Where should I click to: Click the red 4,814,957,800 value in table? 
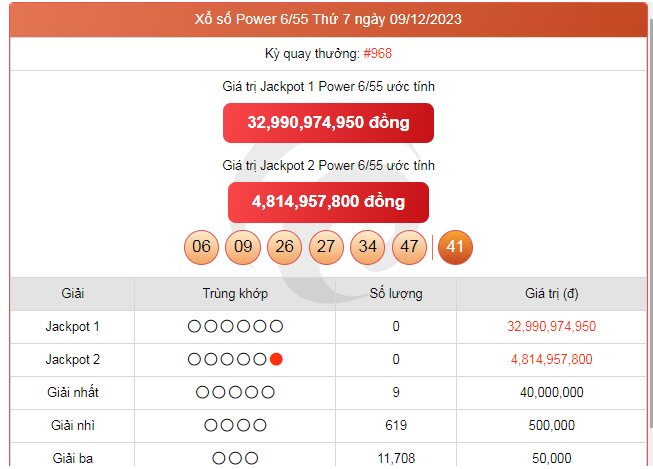coord(551,359)
